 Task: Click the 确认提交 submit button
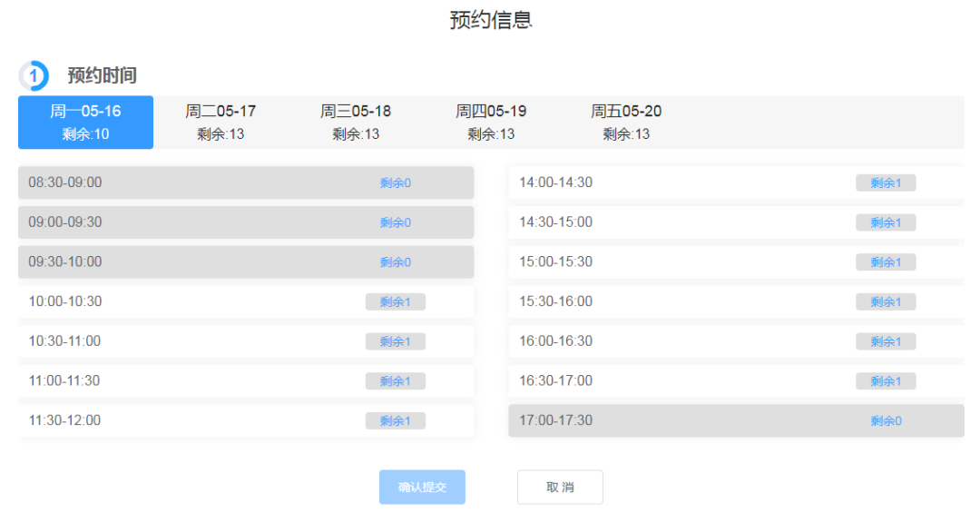[422, 487]
